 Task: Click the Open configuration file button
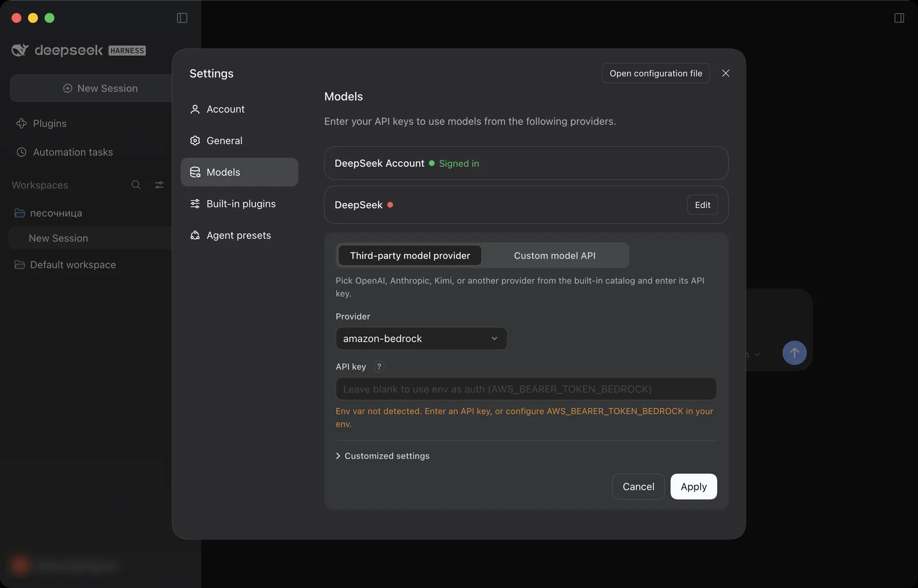[656, 73]
